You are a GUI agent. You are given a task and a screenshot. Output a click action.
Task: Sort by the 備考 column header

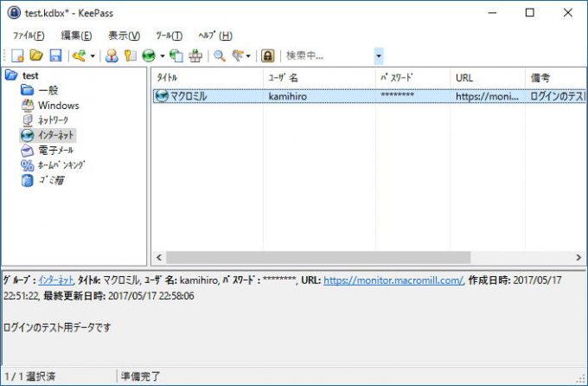tap(555, 78)
